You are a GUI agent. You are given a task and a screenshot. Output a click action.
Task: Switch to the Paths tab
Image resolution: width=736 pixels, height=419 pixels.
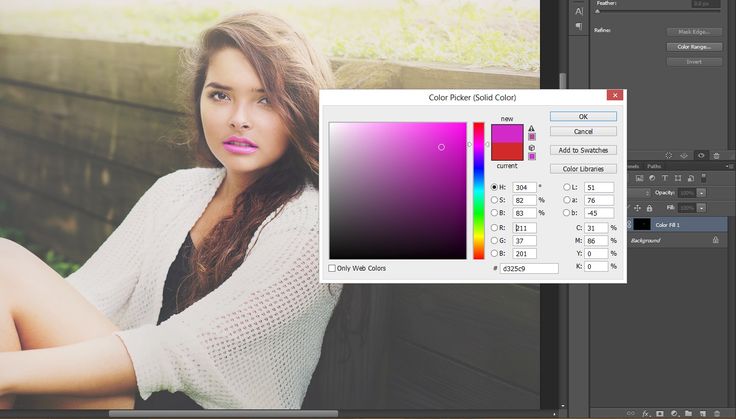click(654, 166)
